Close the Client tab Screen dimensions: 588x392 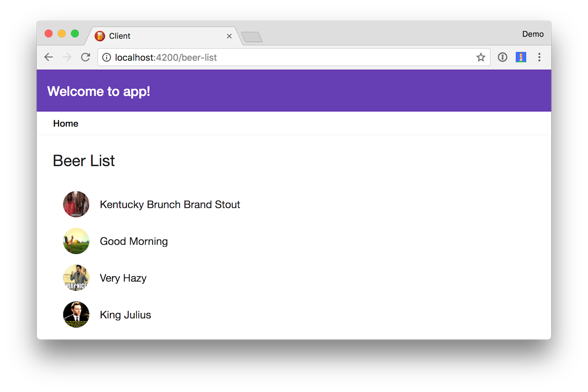click(229, 36)
